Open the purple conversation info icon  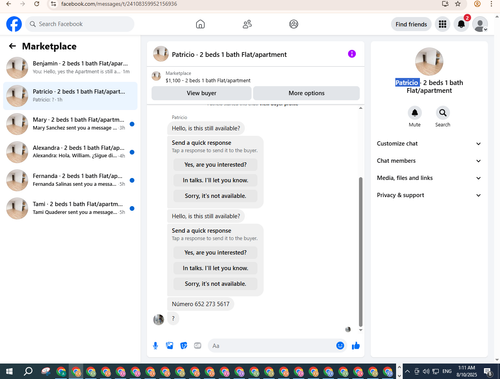click(352, 54)
